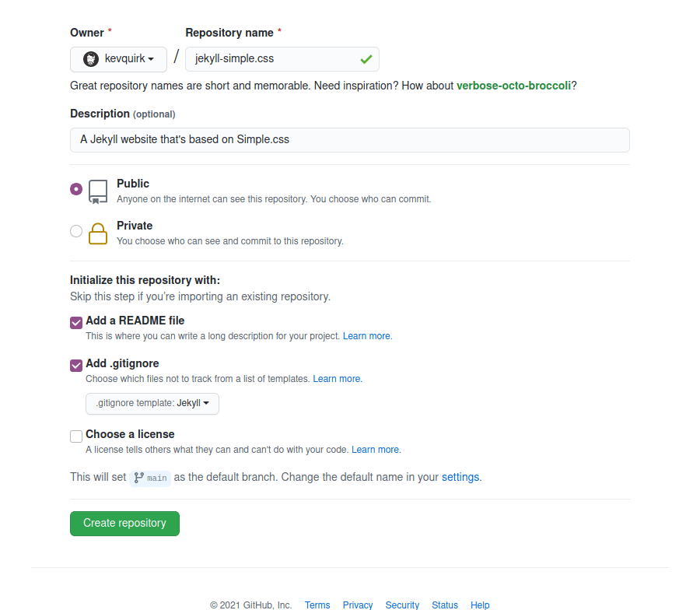Open the owner selection dropdown
700x610 pixels.
click(118, 58)
